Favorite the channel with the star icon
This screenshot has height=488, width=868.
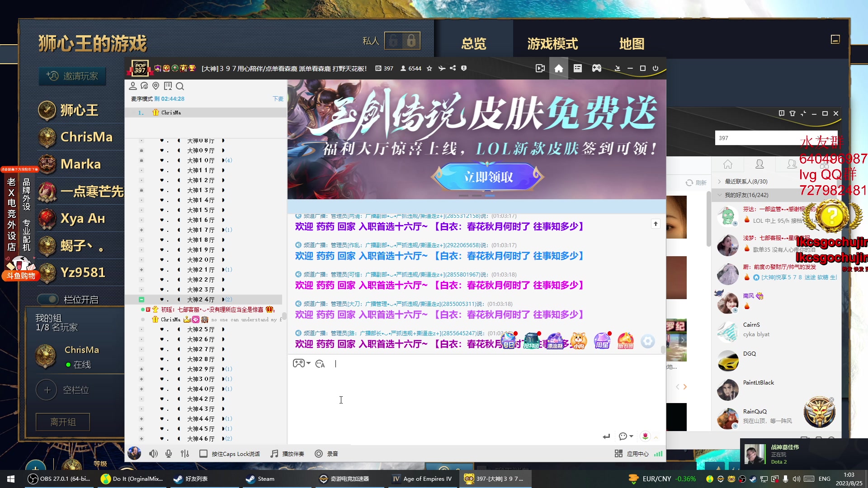click(x=429, y=68)
